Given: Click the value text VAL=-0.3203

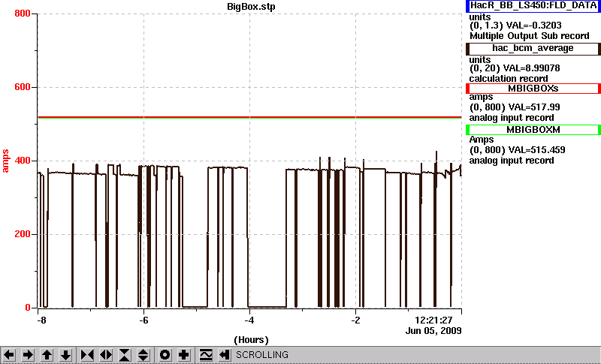Looking at the screenshot, I should (534, 26).
